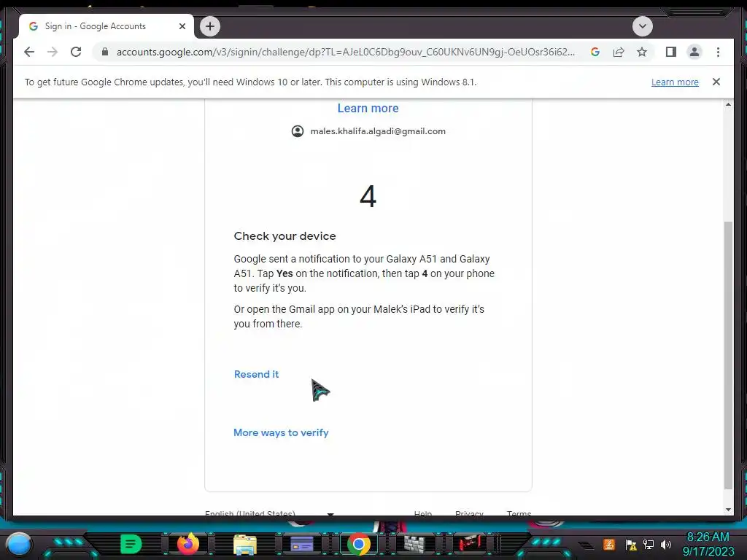Image resolution: width=747 pixels, height=560 pixels.
Task: Launch Firefox from the taskbar
Action: pyautogui.click(x=187, y=544)
